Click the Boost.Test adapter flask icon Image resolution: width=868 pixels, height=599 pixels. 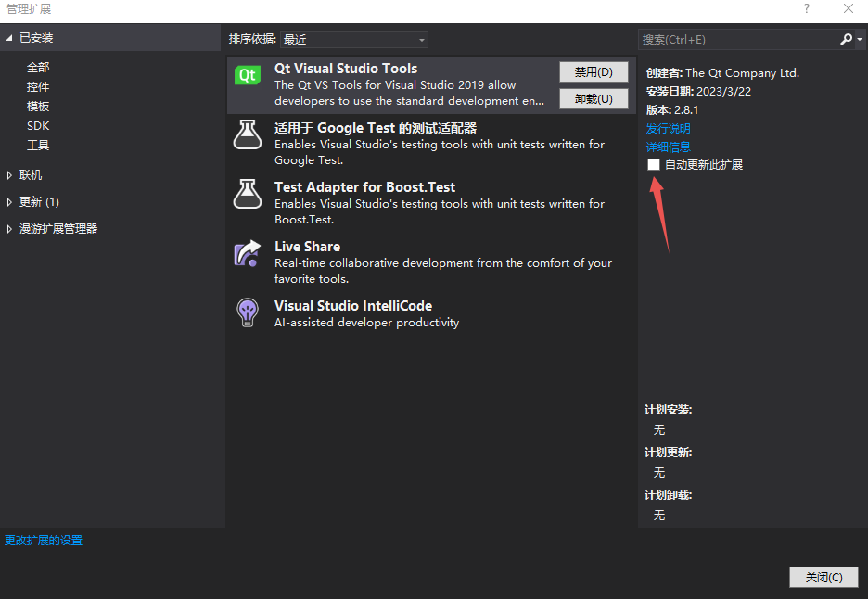(x=247, y=193)
